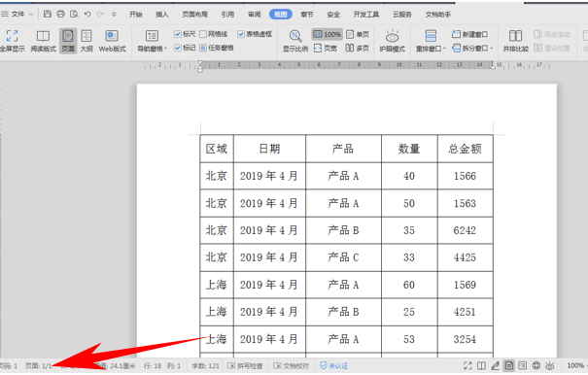Turn on eye protection mode (护眼模式)
This screenshot has width=588, height=375.
pos(393,41)
